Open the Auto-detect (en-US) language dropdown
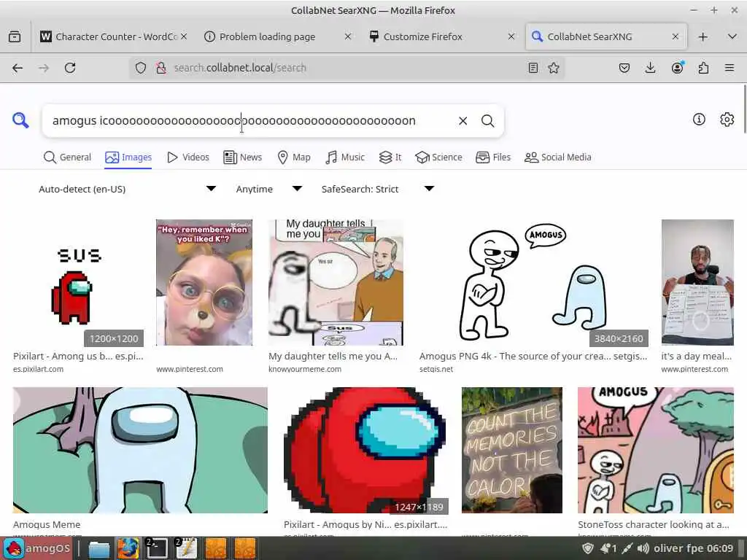747x560 pixels. 127,189
